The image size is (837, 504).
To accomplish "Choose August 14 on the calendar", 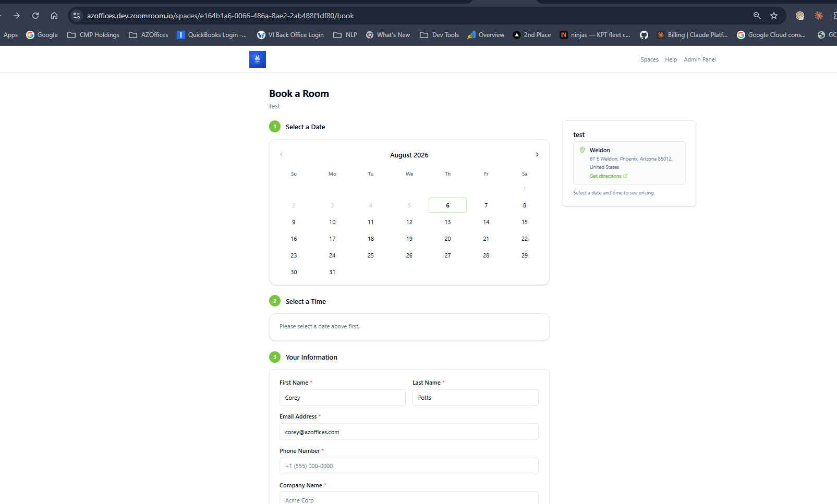I will pyautogui.click(x=486, y=222).
